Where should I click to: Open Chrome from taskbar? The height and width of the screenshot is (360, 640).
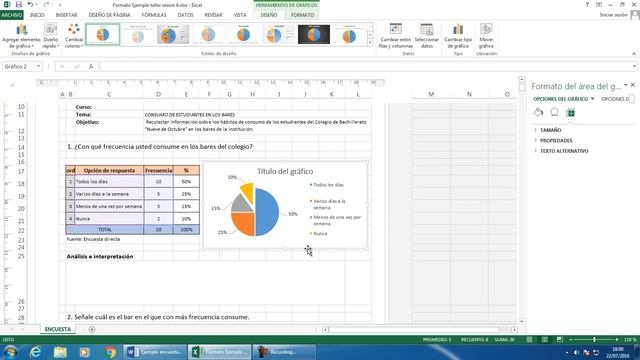pyautogui.click(x=110, y=352)
